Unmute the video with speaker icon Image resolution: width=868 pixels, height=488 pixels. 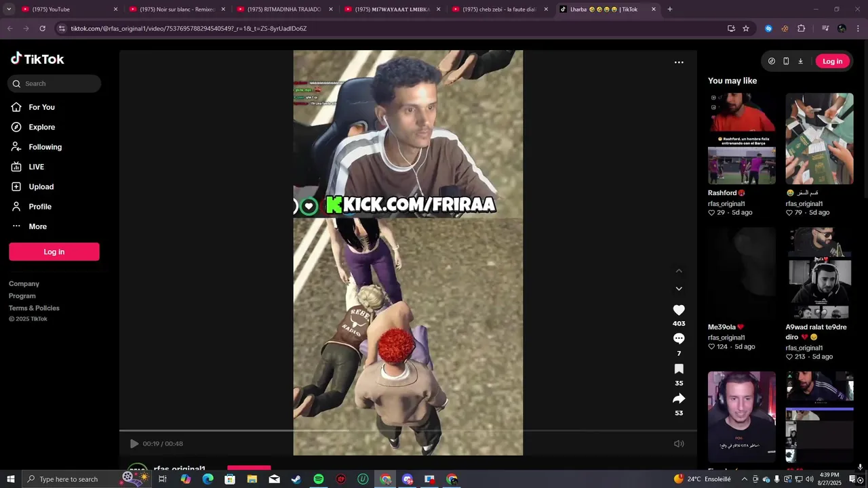coord(679,444)
